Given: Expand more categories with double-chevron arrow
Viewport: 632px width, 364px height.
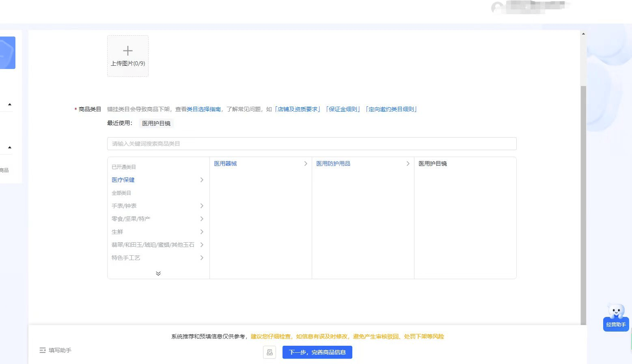Looking at the screenshot, I should point(158,274).
